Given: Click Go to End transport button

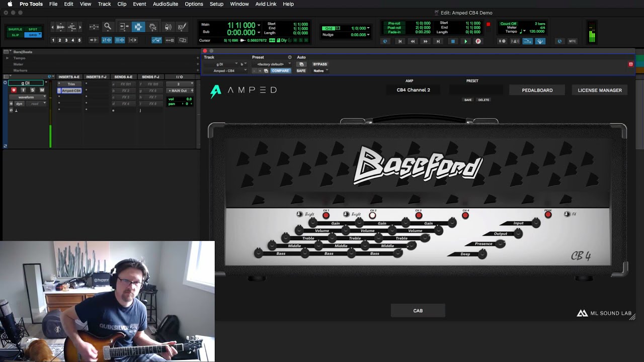Looking at the screenshot, I should [x=438, y=41].
